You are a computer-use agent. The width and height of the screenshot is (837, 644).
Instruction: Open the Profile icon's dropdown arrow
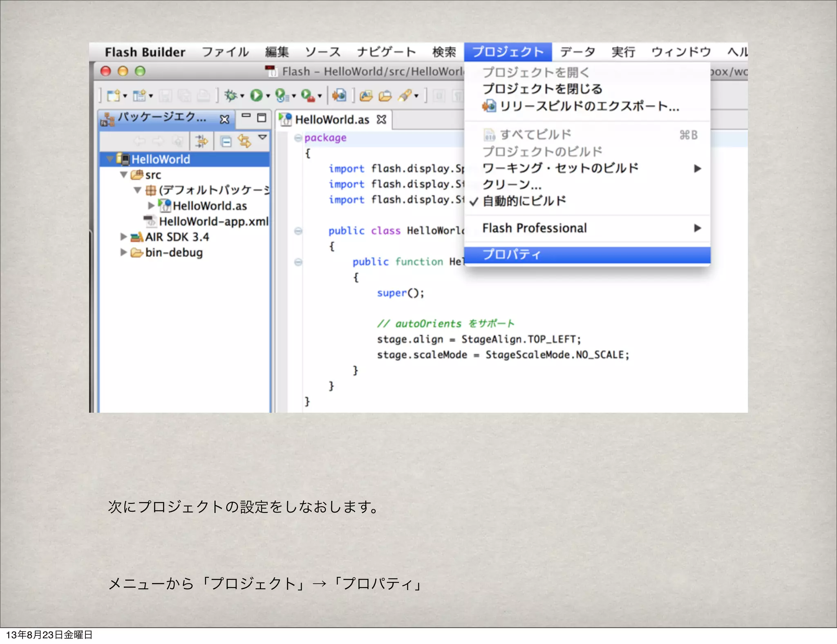[x=294, y=96]
